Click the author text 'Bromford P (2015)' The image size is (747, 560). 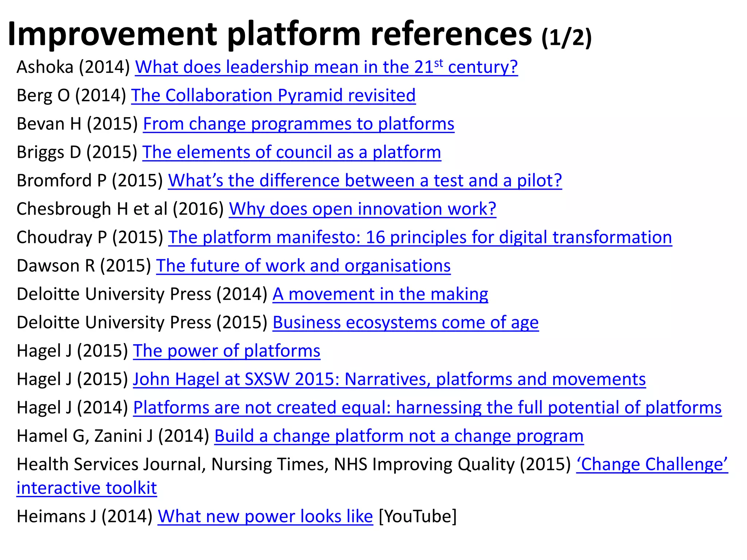pyautogui.click(x=90, y=180)
